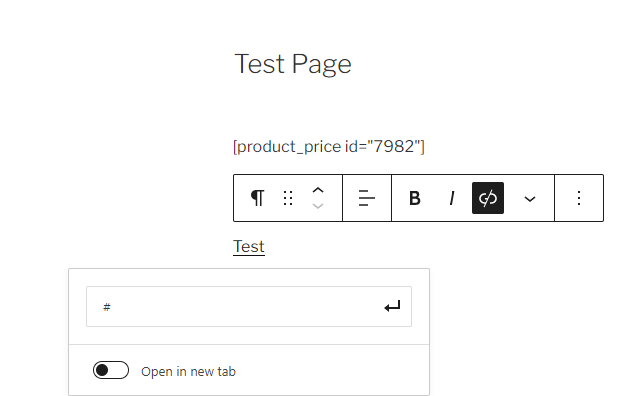The image size is (626, 396).
Task: Move block up with the up arrow
Action: click(x=318, y=190)
